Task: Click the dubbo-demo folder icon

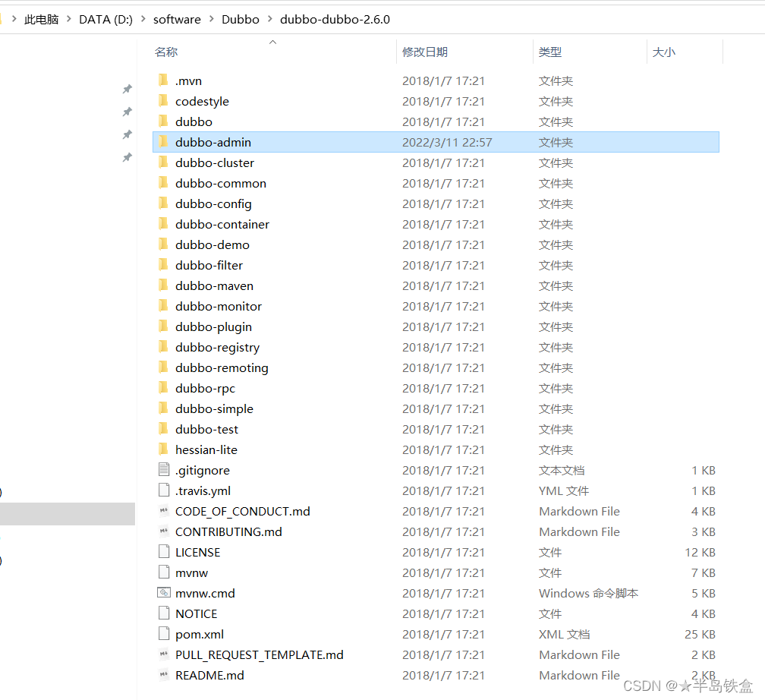Action: (163, 244)
